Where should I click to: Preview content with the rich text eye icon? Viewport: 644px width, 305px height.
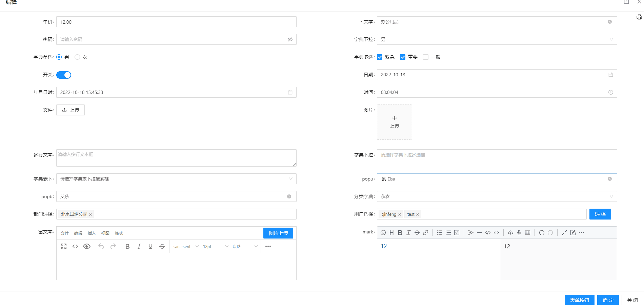pos(87,246)
